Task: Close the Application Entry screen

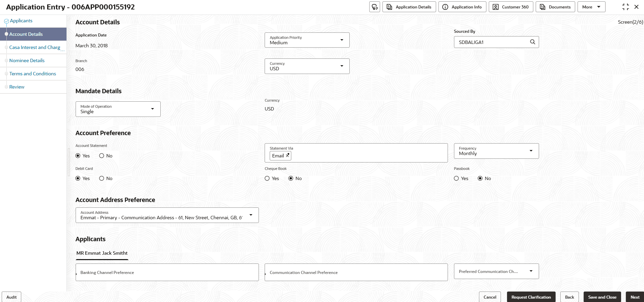Action: tap(637, 7)
